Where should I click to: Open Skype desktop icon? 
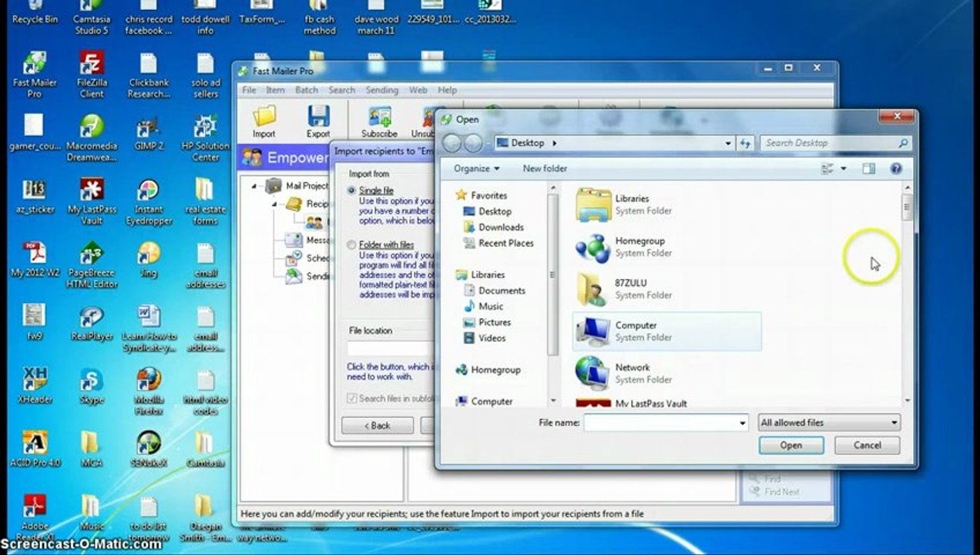pos(92,386)
